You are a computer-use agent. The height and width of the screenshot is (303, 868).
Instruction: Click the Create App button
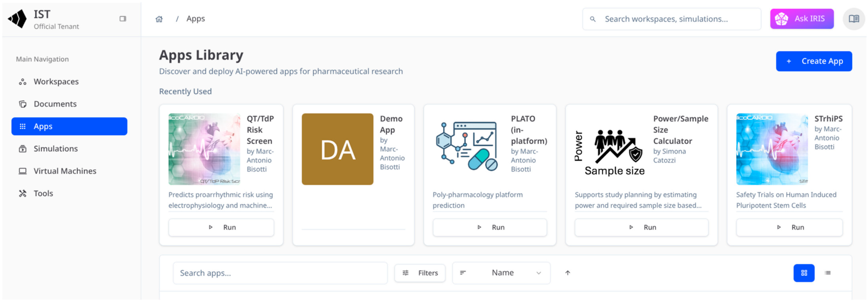point(814,61)
